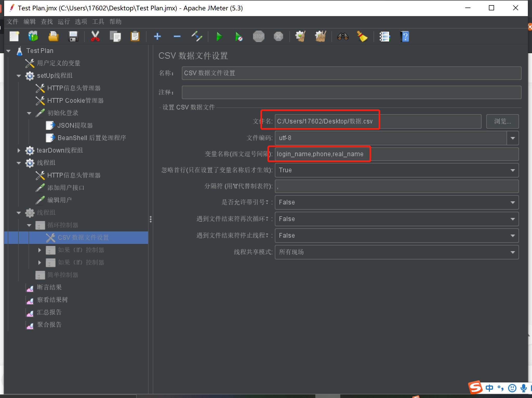The width and height of the screenshot is (532, 398).
Task: Click the 注释 comment input field
Action: click(351, 92)
